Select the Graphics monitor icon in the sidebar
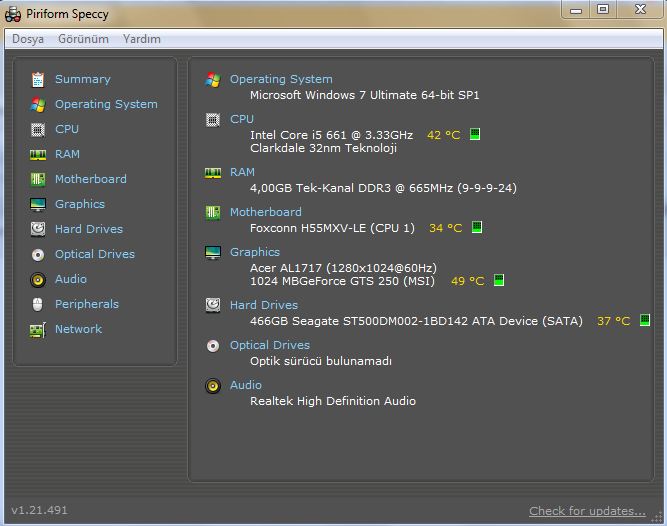 coord(38,204)
